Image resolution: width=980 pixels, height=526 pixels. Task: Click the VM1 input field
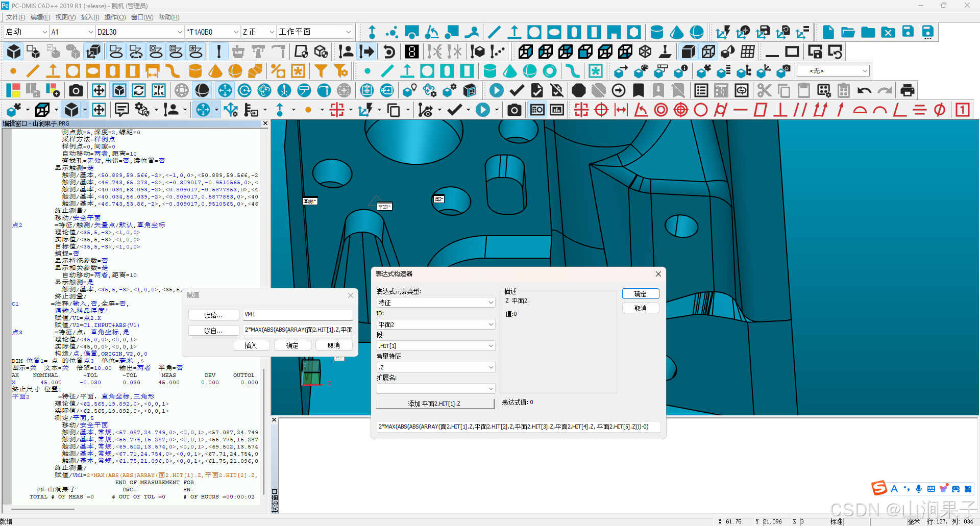(298, 315)
